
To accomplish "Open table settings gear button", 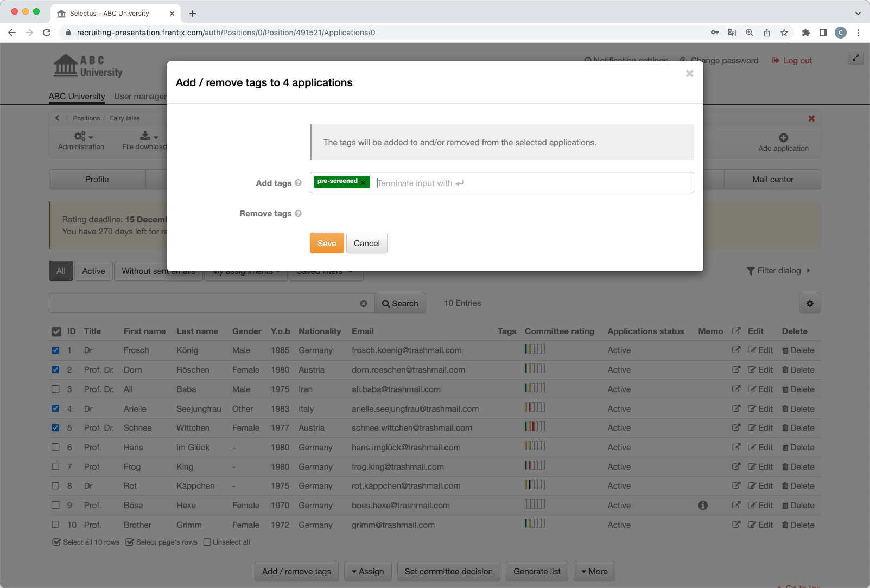I will (810, 303).
